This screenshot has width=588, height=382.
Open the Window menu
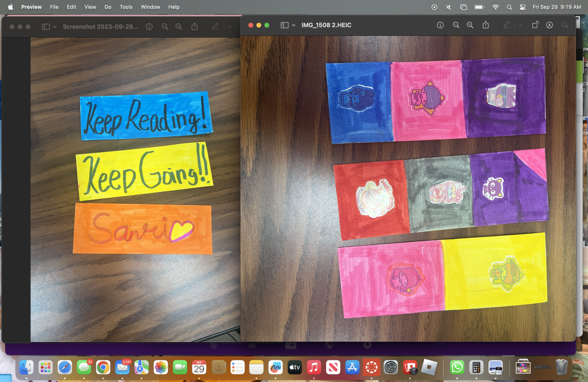[x=151, y=7]
